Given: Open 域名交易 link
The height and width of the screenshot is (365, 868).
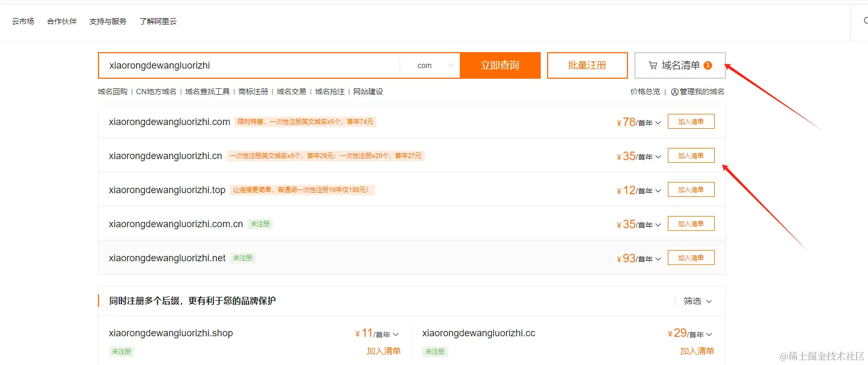Looking at the screenshot, I should (292, 92).
